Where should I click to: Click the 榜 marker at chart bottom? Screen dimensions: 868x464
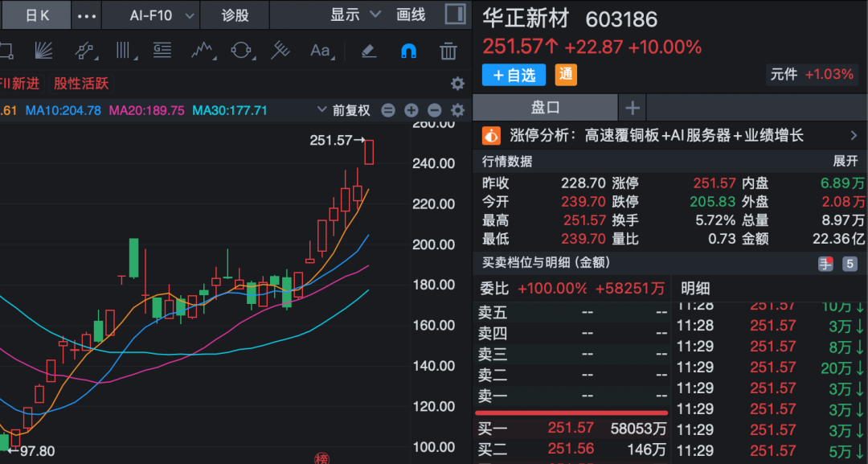[x=321, y=458]
